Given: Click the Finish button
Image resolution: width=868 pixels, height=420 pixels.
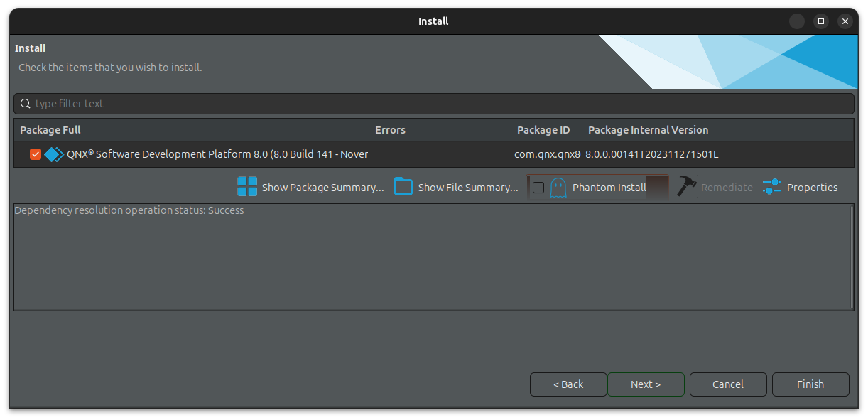Looking at the screenshot, I should [810, 384].
